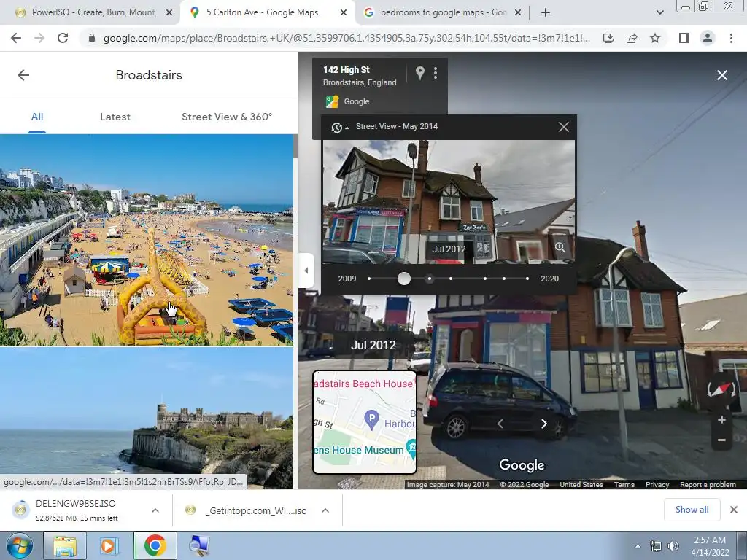This screenshot has width=747, height=560.
Task: Open the Terms link
Action: 624,485
